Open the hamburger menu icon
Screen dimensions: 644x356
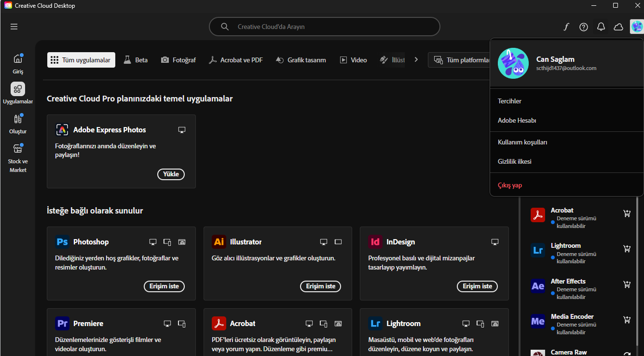pyautogui.click(x=14, y=27)
